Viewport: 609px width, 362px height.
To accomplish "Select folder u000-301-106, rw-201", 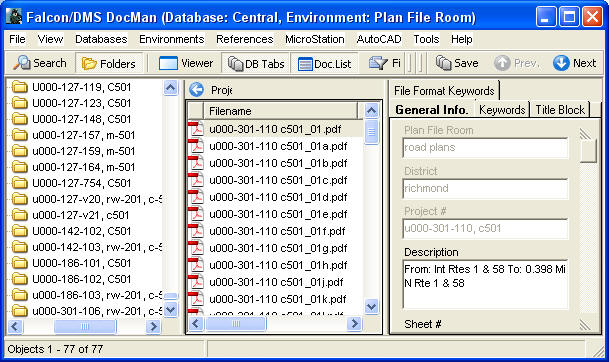I will [97, 311].
